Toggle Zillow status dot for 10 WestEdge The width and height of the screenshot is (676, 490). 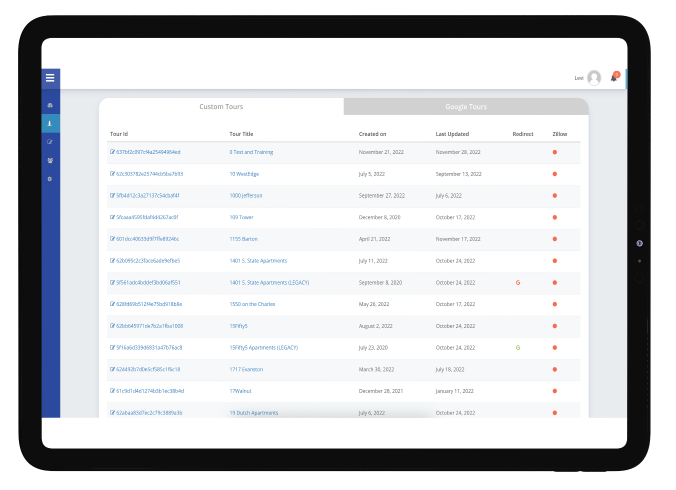[x=555, y=174]
